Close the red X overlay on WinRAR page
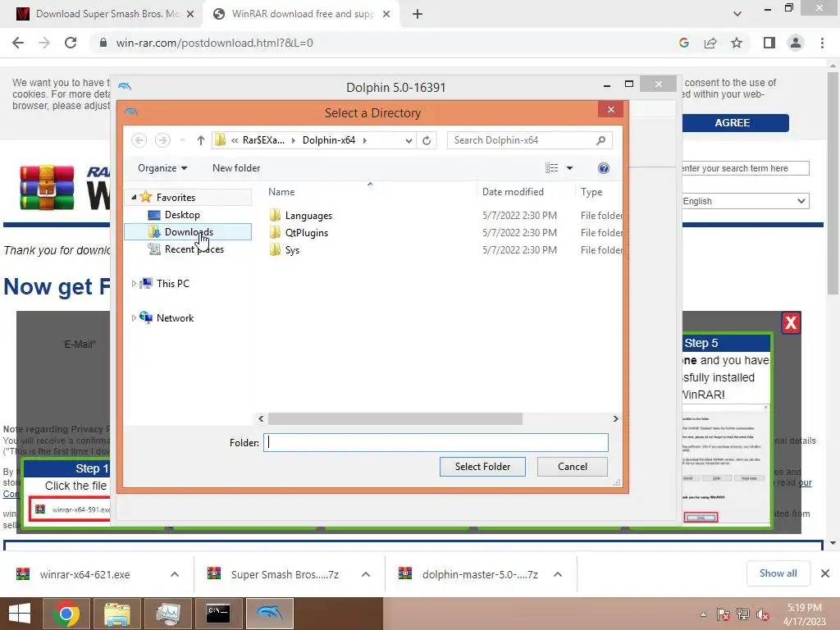Screen dimensions: 840x630 click(x=791, y=323)
